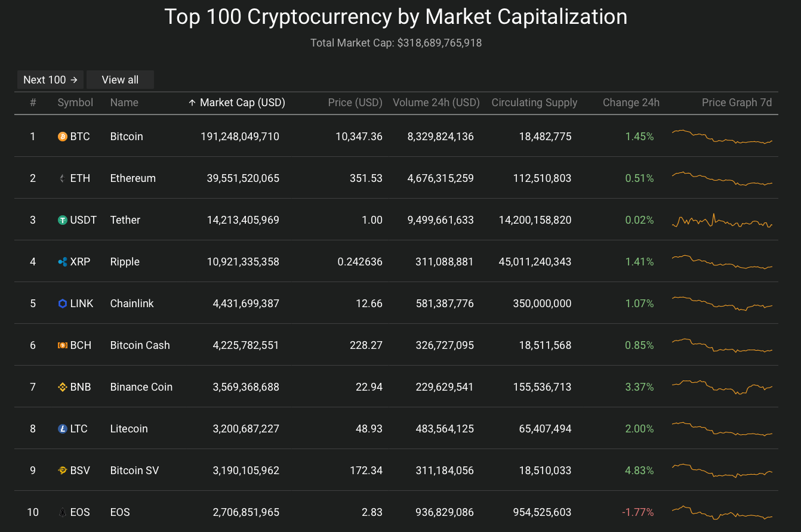Click EOS volume 936,829,086
The width and height of the screenshot is (801, 532).
(x=445, y=512)
